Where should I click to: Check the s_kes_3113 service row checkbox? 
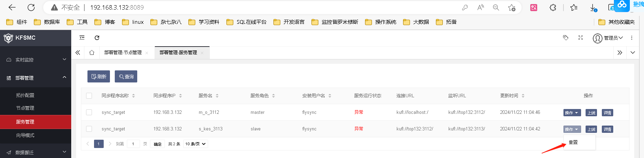point(89,129)
